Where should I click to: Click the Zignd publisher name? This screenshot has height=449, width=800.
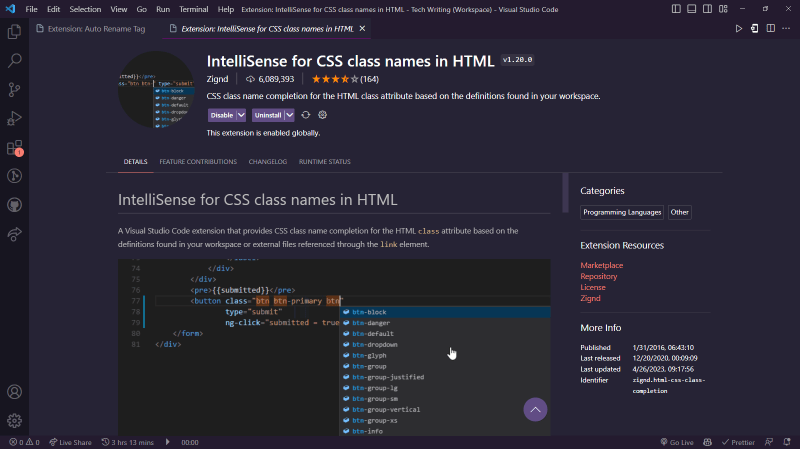point(217,79)
